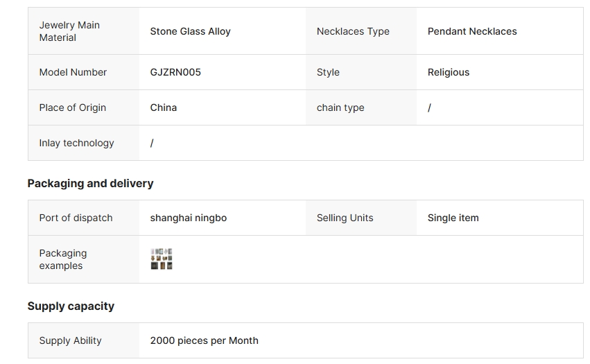Select the Single item selling units value

(x=453, y=218)
